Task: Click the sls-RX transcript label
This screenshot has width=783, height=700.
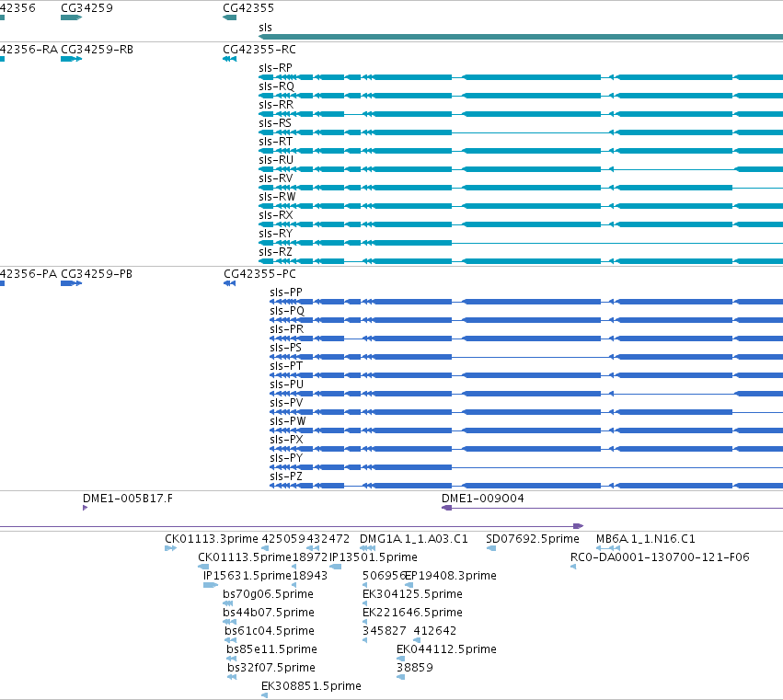Action: click(x=275, y=215)
